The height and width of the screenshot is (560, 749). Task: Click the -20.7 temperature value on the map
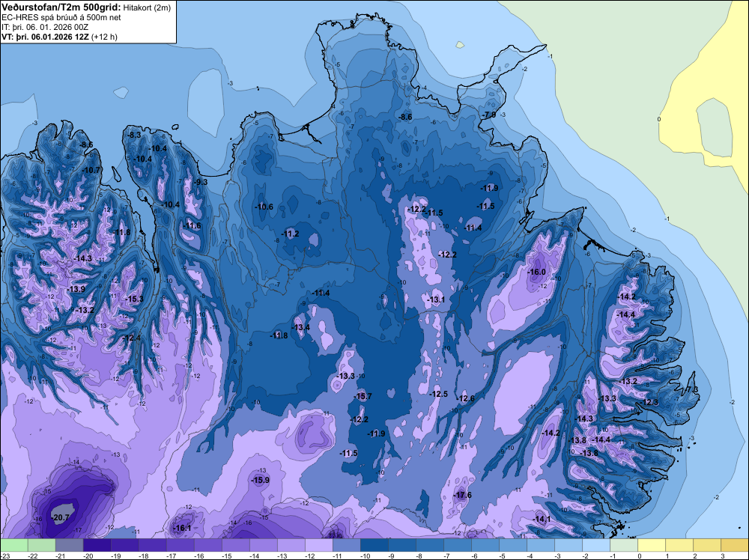pyautogui.click(x=61, y=517)
